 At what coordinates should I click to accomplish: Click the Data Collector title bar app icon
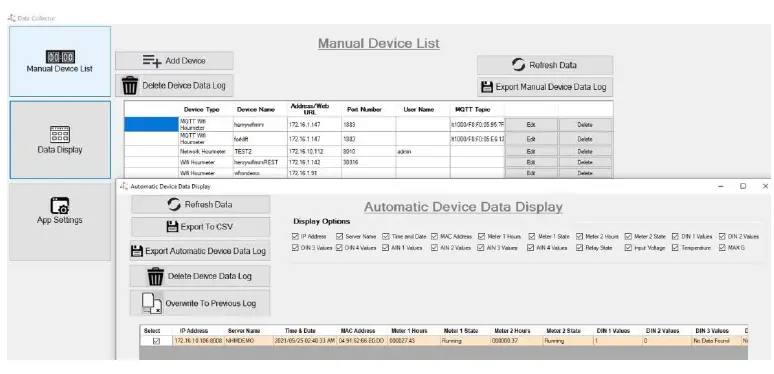click(11, 18)
